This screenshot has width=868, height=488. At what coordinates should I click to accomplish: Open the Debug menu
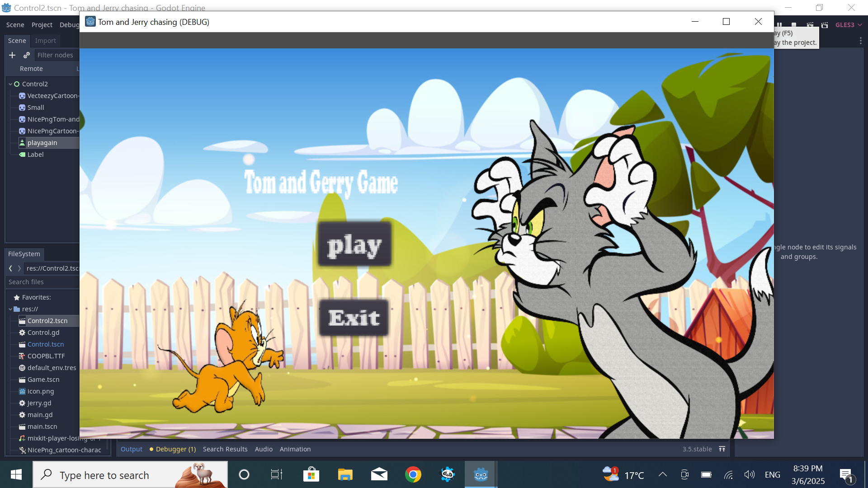(x=69, y=25)
